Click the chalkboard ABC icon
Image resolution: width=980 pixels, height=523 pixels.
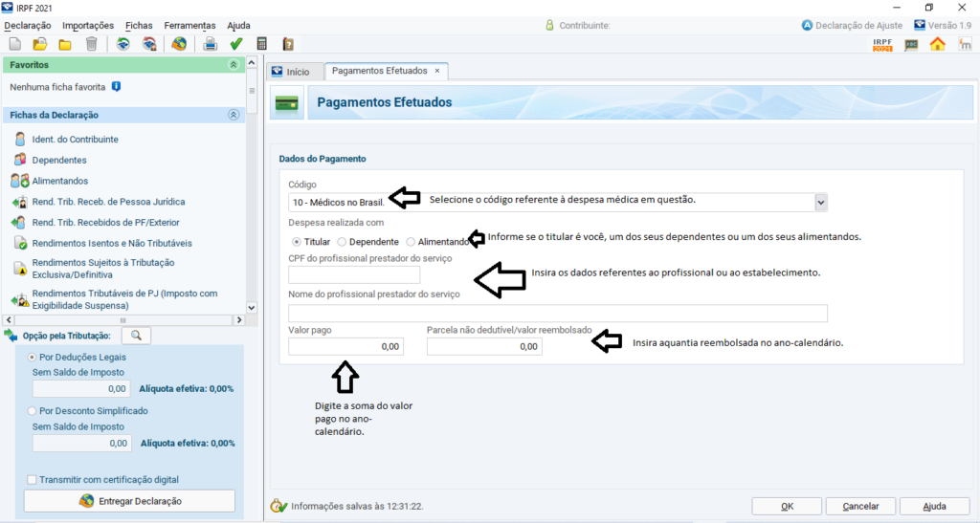[911, 45]
